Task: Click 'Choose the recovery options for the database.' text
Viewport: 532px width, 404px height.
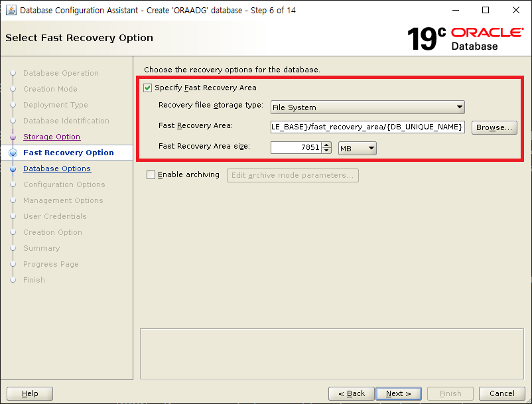Action: tap(232, 70)
